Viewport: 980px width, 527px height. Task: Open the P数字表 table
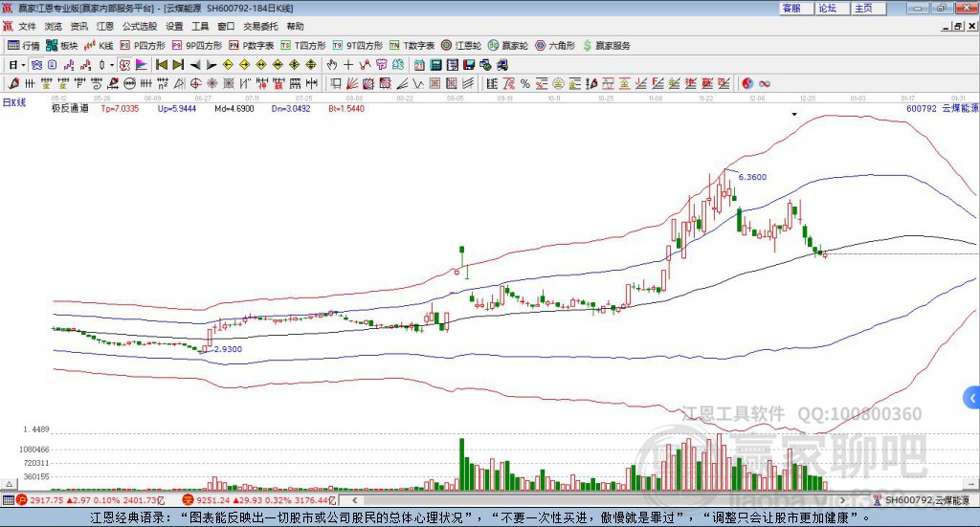click(x=252, y=46)
